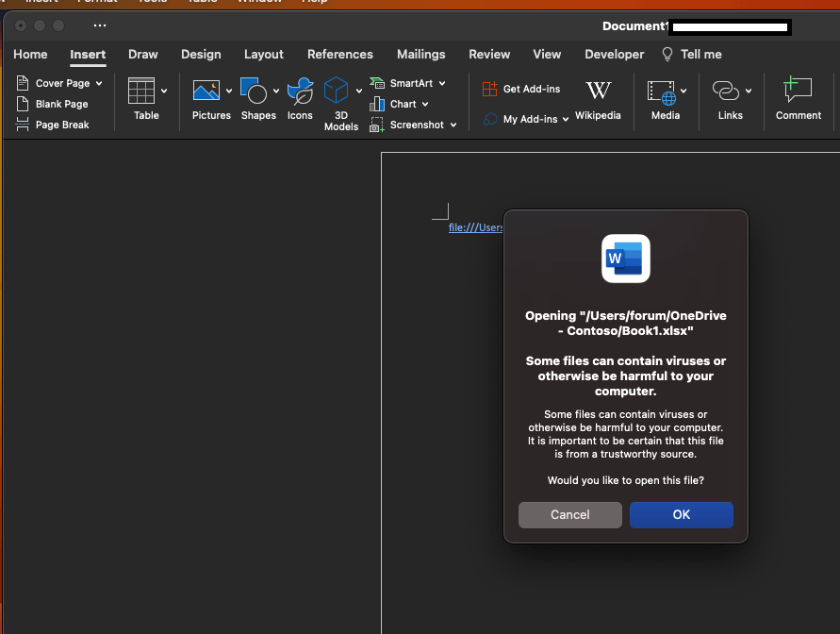The image size is (840, 634).
Task: Switch to the View tab
Action: pos(547,54)
